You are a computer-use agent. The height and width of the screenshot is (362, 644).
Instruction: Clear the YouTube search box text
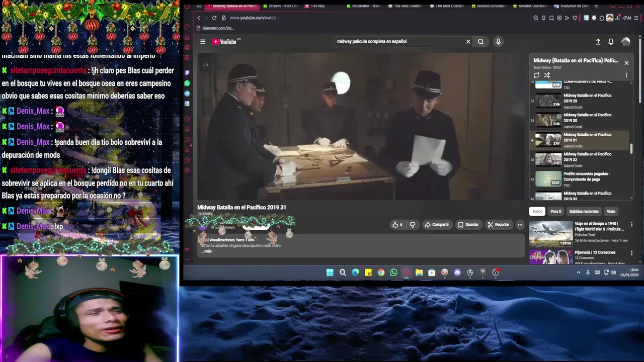[x=468, y=42]
